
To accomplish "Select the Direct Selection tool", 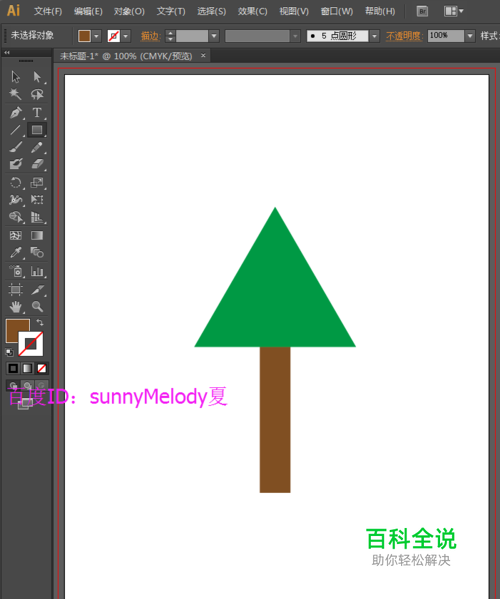I will [x=37, y=77].
